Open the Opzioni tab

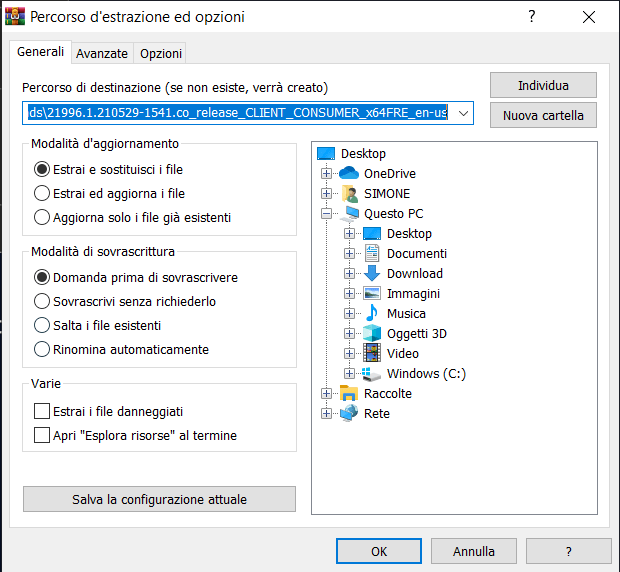[160, 53]
